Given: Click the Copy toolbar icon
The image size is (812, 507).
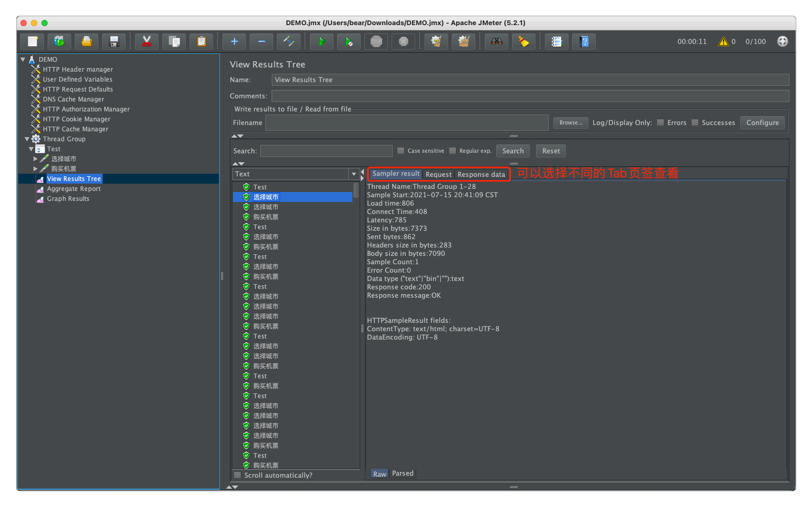Looking at the screenshot, I should (174, 41).
